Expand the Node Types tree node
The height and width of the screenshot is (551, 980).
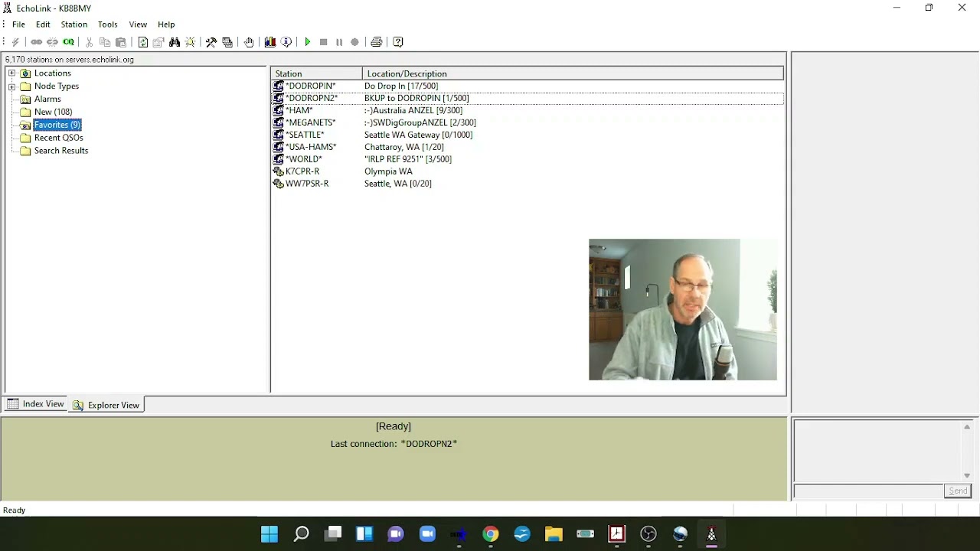tap(11, 86)
